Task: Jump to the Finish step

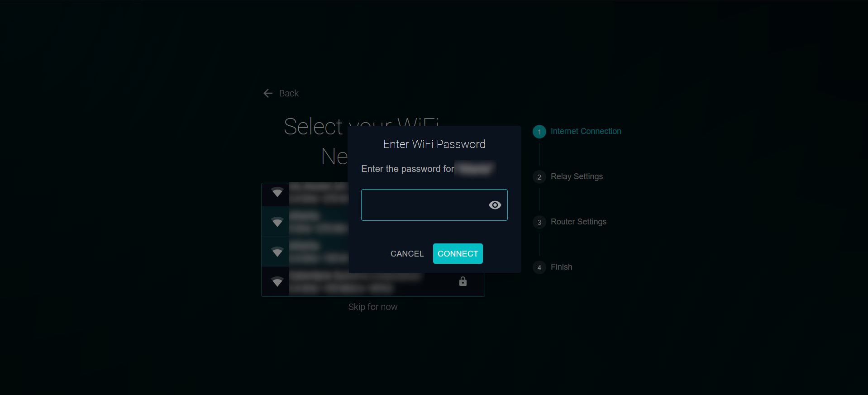Action: click(561, 267)
